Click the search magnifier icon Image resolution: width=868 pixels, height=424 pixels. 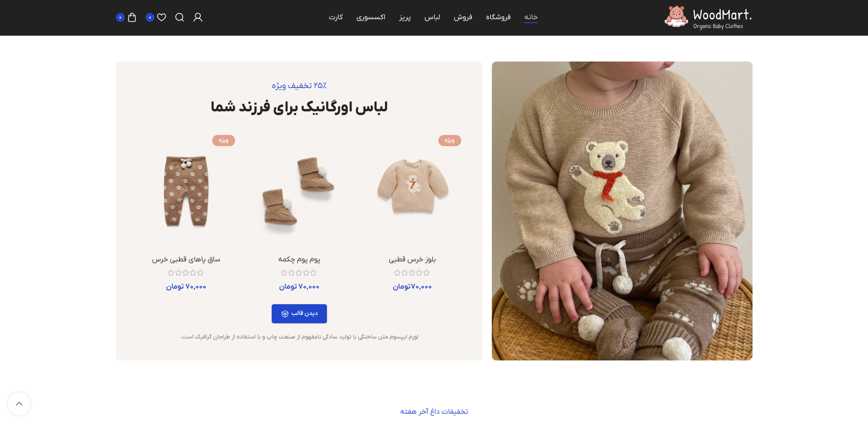click(x=180, y=17)
